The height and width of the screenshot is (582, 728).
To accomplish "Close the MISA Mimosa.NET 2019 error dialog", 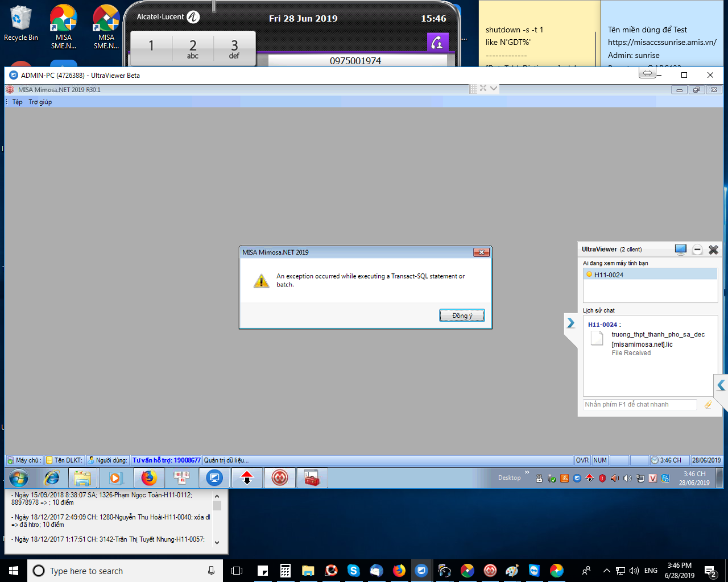I will [481, 252].
